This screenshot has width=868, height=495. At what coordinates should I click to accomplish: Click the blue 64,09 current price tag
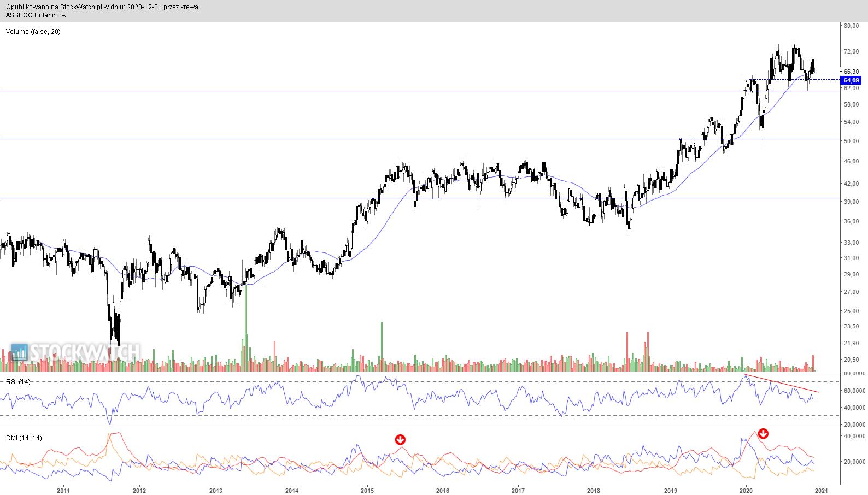[x=852, y=80]
